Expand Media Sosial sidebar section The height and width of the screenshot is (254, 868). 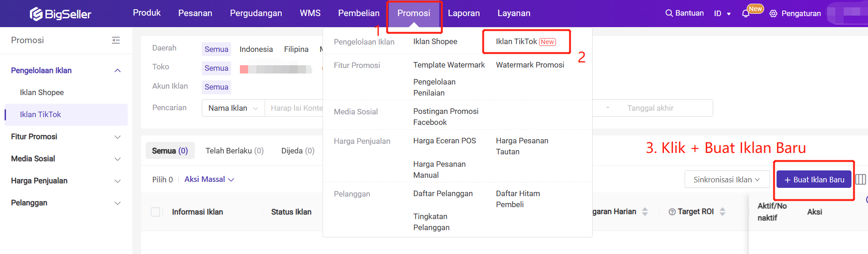[118, 159]
